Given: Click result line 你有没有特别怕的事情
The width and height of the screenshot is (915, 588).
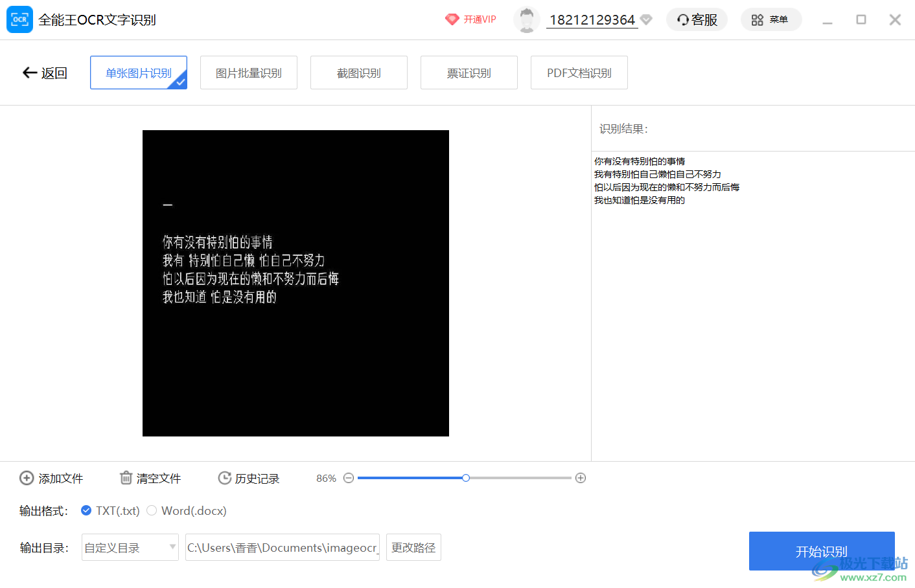Looking at the screenshot, I should coord(640,161).
